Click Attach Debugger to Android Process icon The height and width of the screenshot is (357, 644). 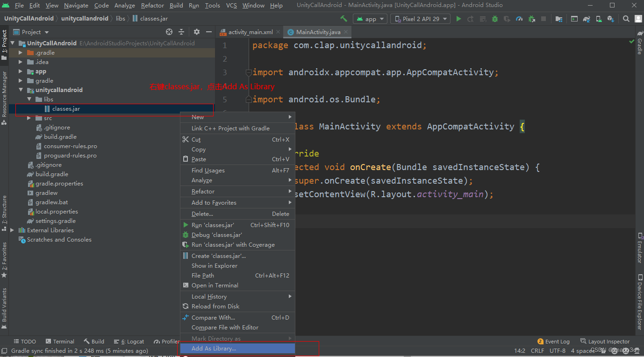531,19
